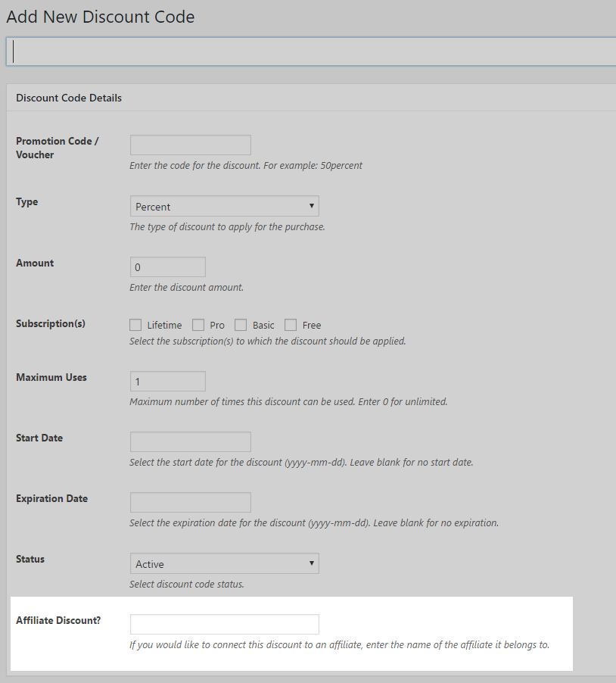This screenshot has width=616, height=683.
Task: Click the Affiliate Discount? label
Action: coord(58,620)
